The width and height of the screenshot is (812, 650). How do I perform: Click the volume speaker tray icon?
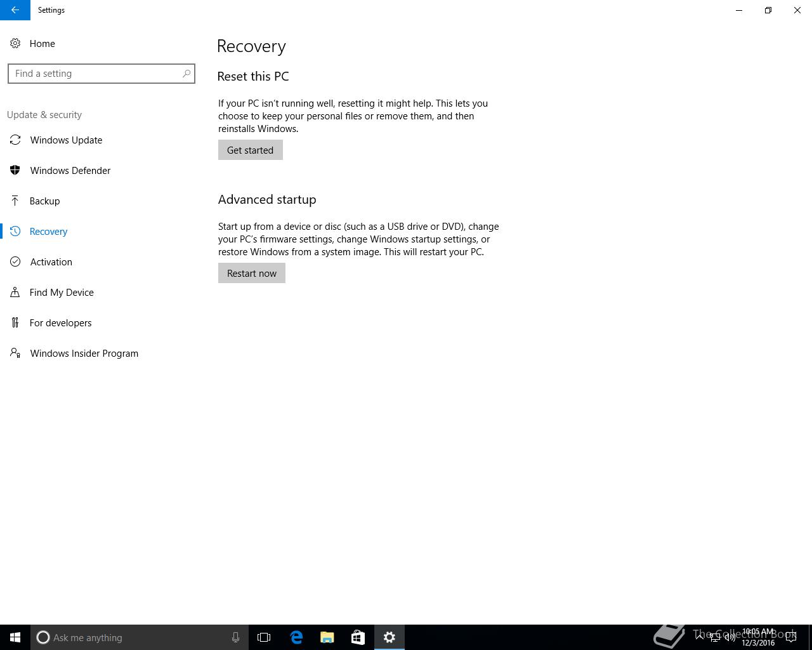click(730, 637)
